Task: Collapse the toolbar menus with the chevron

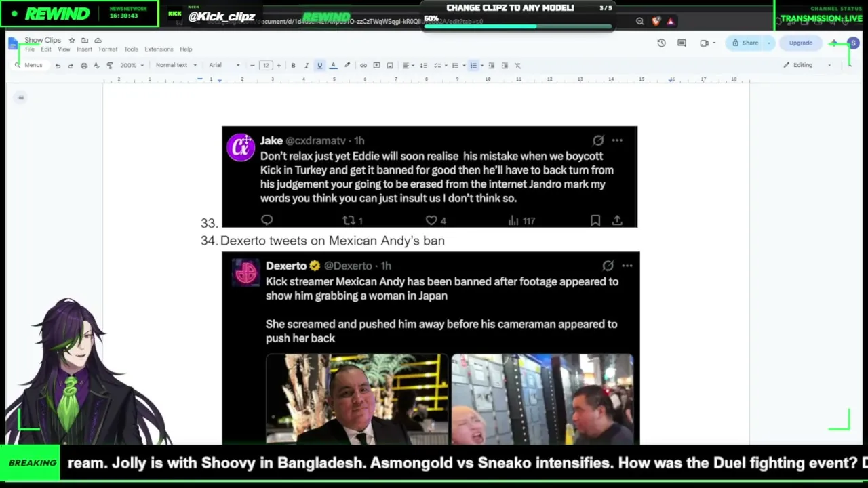Action: (849, 65)
